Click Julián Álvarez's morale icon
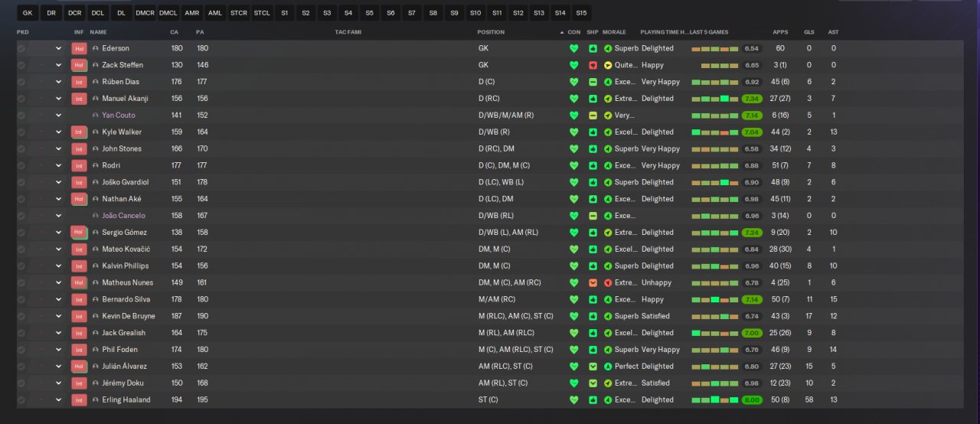980x424 pixels. [608, 367]
